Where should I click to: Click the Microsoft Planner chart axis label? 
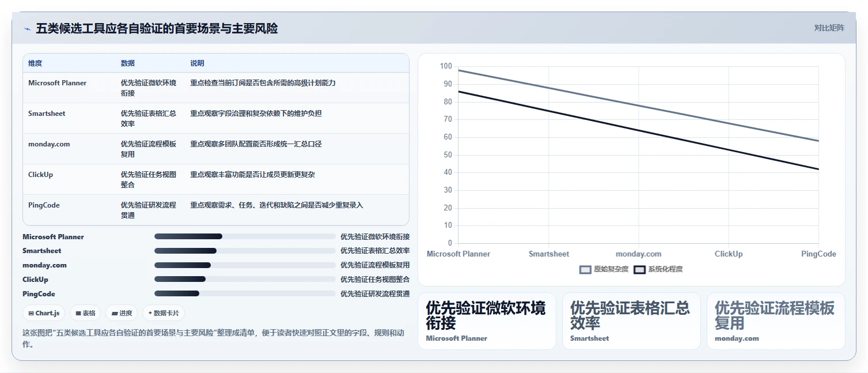pyautogui.click(x=458, y=254)
